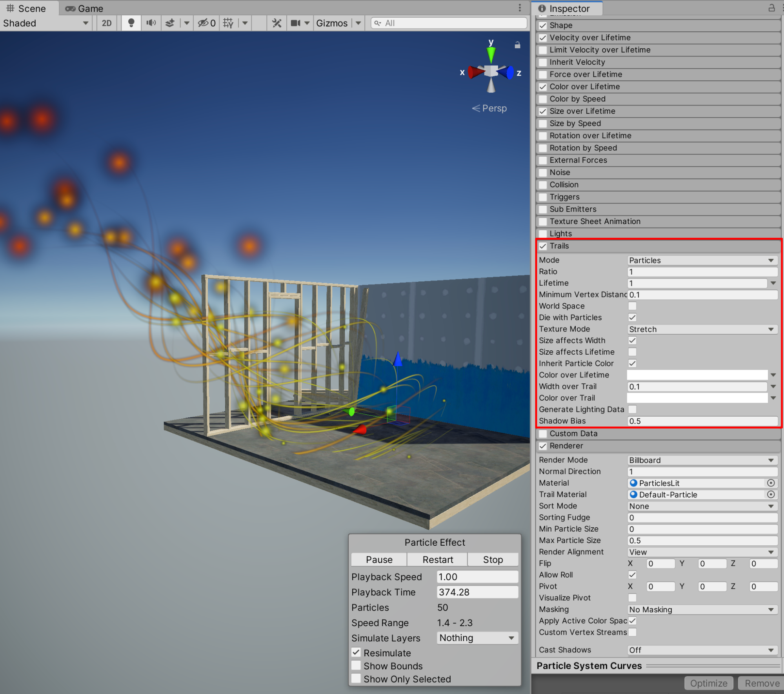Open Color over Trail gradient swatch
This screenshot has height=694, width=784.
click(697, 398)
